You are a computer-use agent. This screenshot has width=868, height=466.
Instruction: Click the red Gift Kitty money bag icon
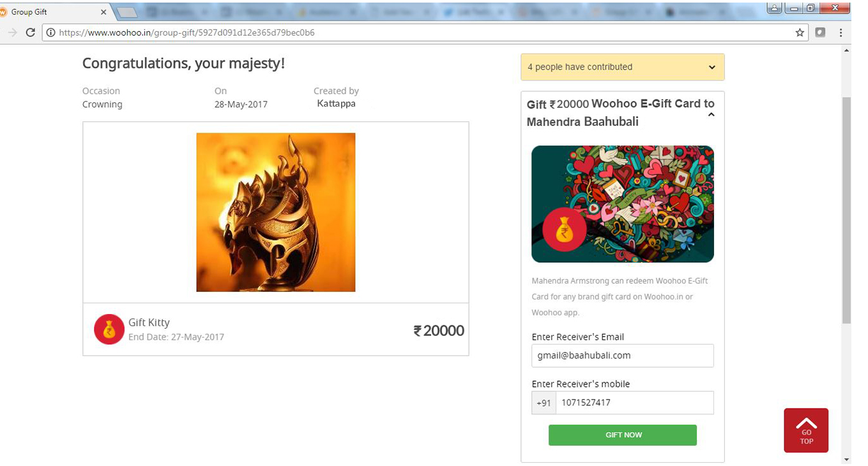tap(109, 329)
